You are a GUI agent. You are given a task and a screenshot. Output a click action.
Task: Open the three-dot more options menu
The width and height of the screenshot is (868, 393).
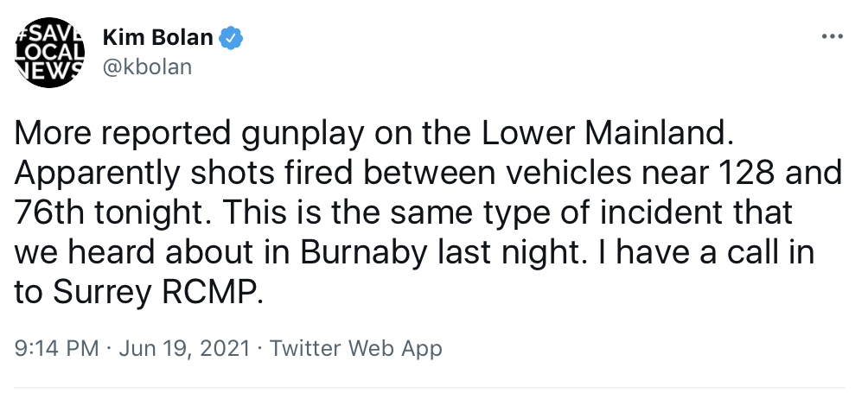pos(832,37)
